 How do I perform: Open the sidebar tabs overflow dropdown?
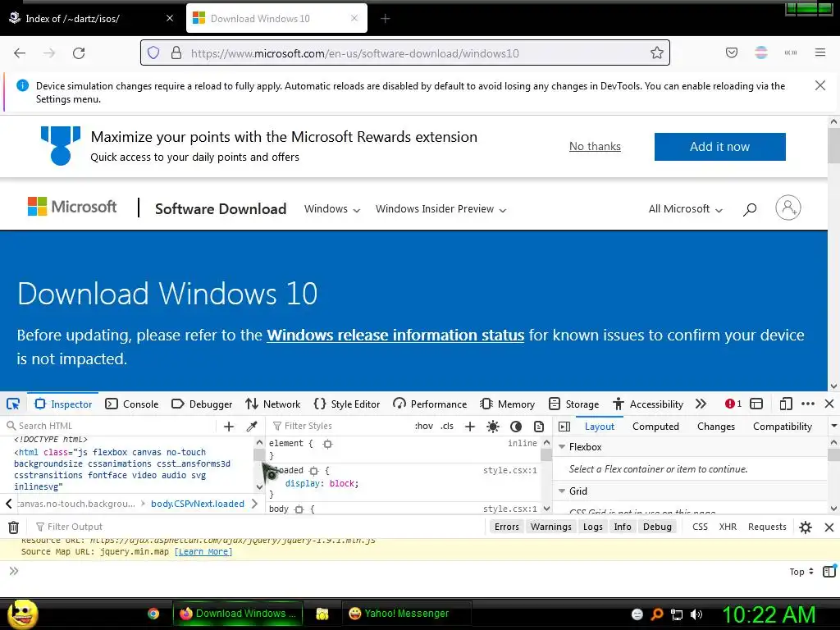(x=833, y=427)
